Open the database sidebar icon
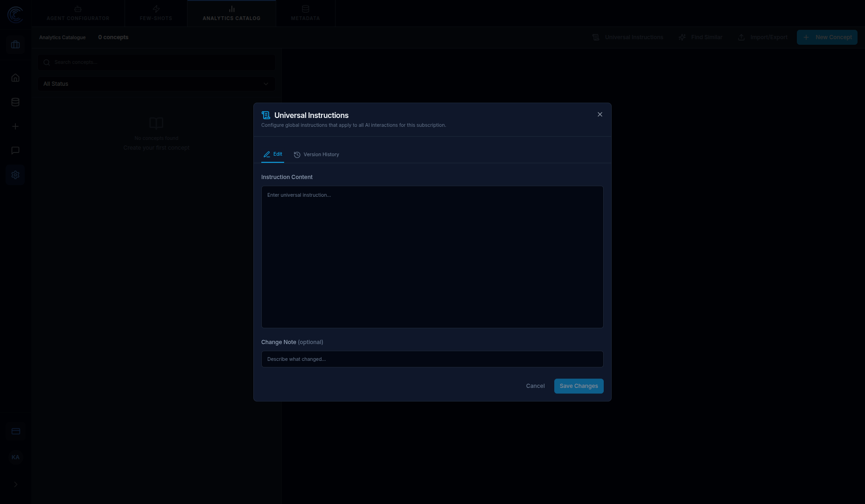 tap(15, 102)
